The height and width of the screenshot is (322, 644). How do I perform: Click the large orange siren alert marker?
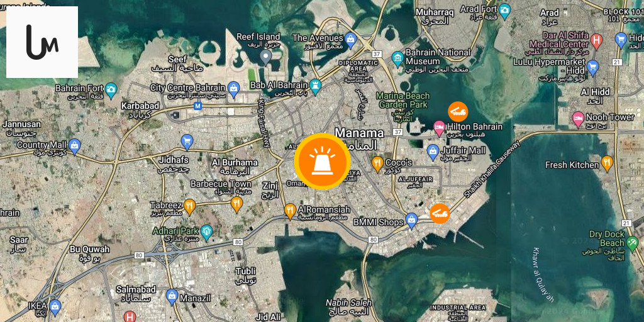322,161
